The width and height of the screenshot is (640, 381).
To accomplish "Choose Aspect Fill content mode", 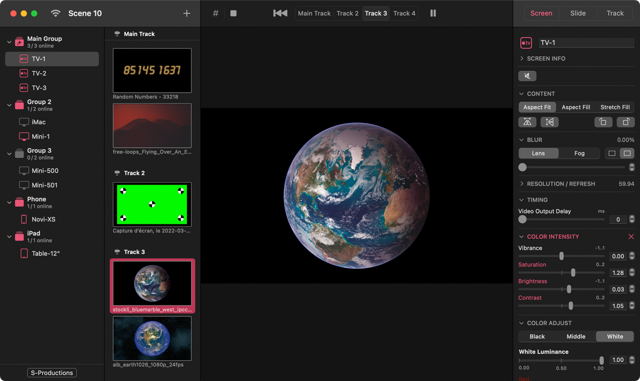I will point(576,107).
